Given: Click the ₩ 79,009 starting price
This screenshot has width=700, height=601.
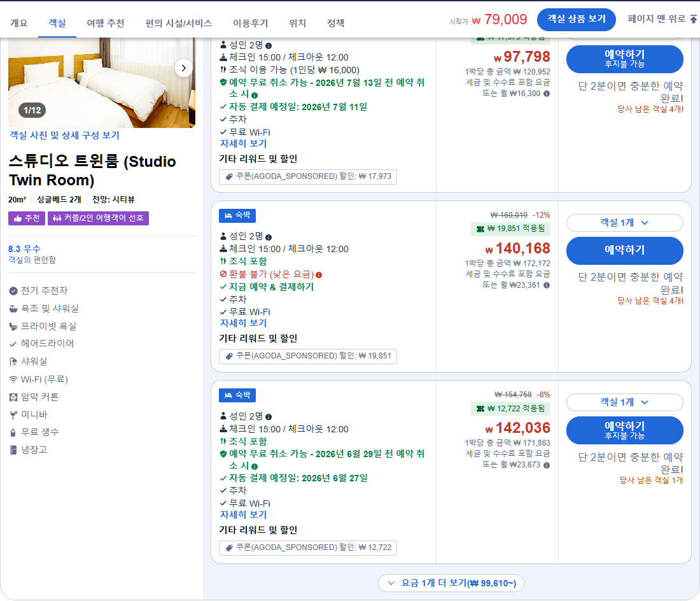Looking at the screenshot, I should (499, 20).
